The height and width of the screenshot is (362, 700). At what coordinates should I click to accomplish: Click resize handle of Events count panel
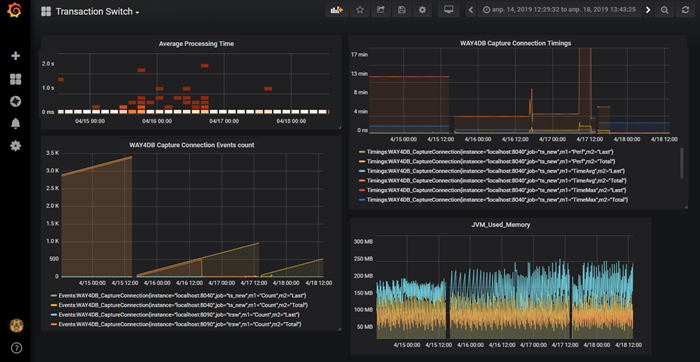pos(339,329)
